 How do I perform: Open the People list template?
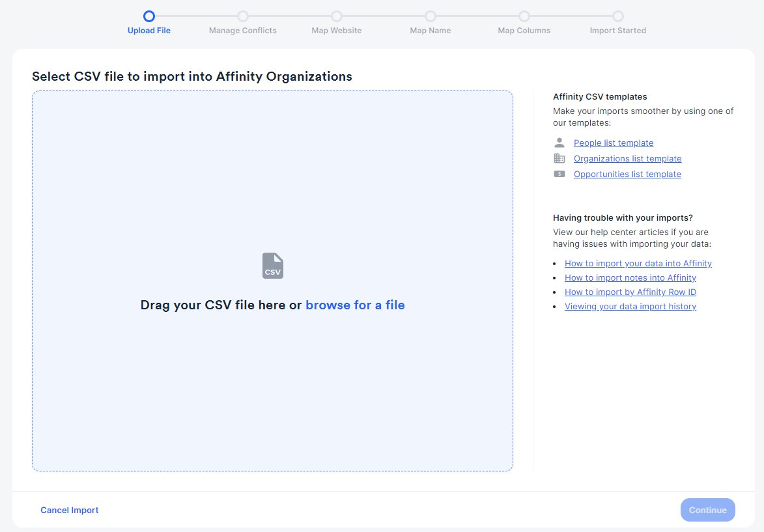[613, 143]
